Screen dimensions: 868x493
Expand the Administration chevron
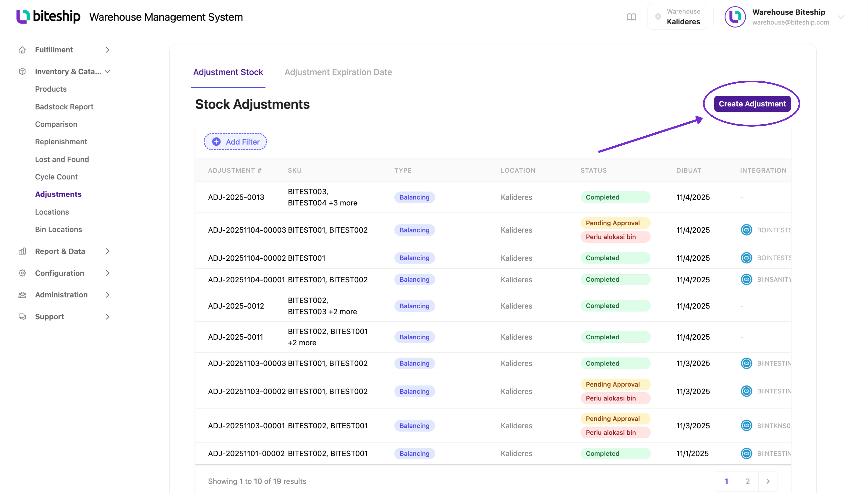tap(108, 295)
